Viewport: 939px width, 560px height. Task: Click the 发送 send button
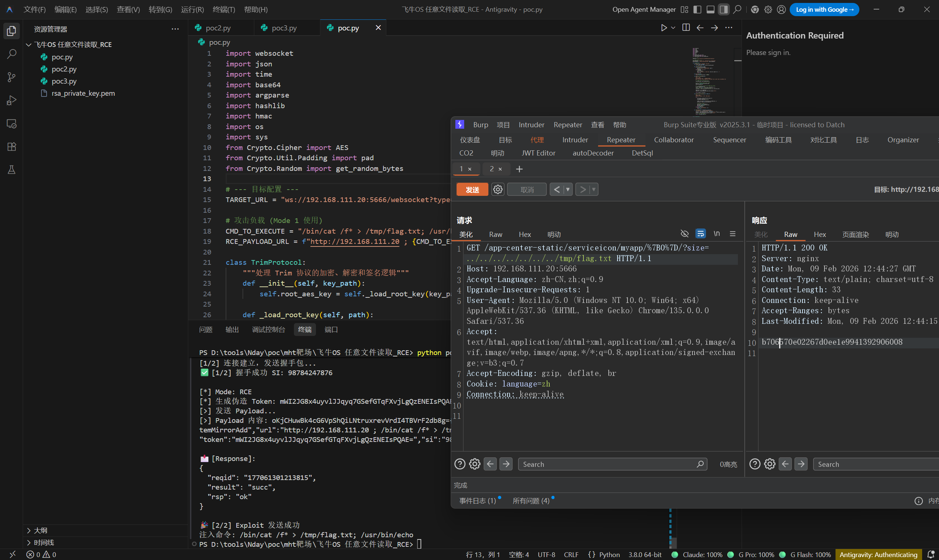(x=472, y=190)
